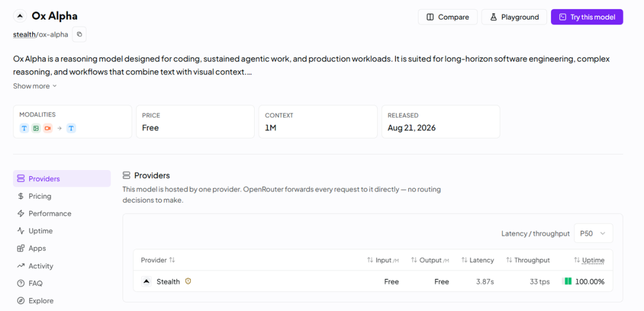Open the FAQ section
The image size is (644, 311).
pos(30,283)
